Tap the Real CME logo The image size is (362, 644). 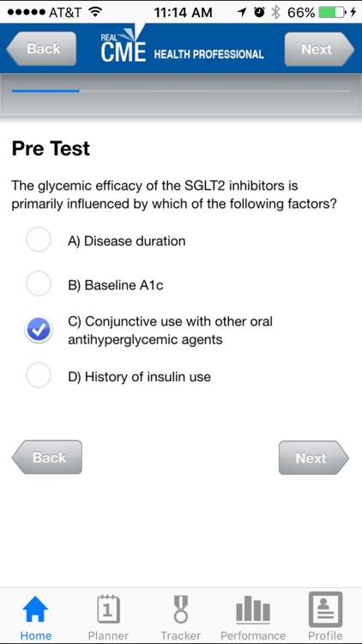click(124, 45)
